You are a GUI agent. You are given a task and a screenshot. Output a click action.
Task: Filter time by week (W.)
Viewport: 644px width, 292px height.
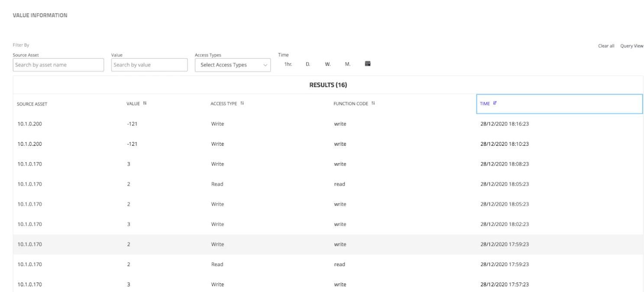[328, 64]
